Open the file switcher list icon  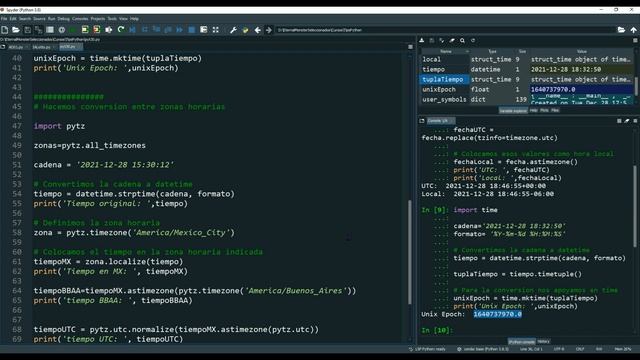point(50,30)
